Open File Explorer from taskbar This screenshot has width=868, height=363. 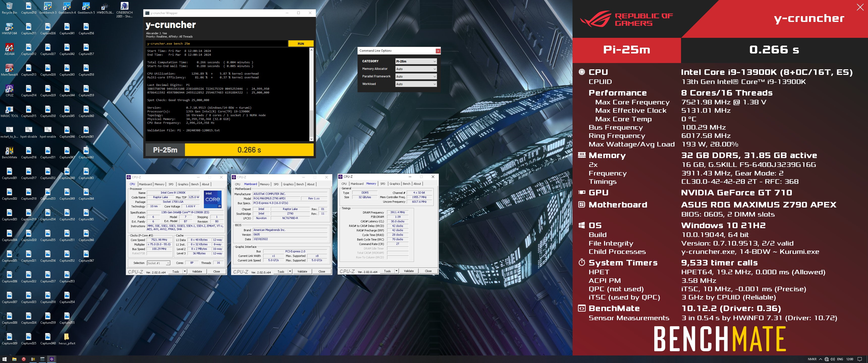click(x=14, y=359)
